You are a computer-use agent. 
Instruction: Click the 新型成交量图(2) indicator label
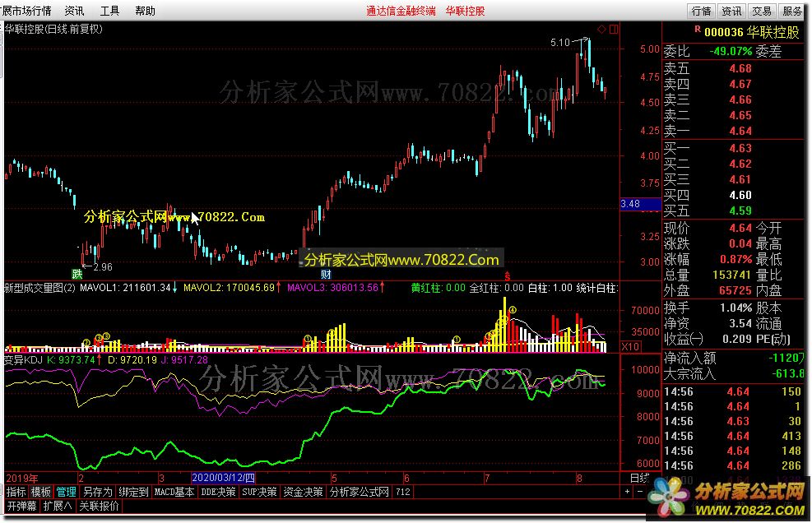click(x=39, y=287)
